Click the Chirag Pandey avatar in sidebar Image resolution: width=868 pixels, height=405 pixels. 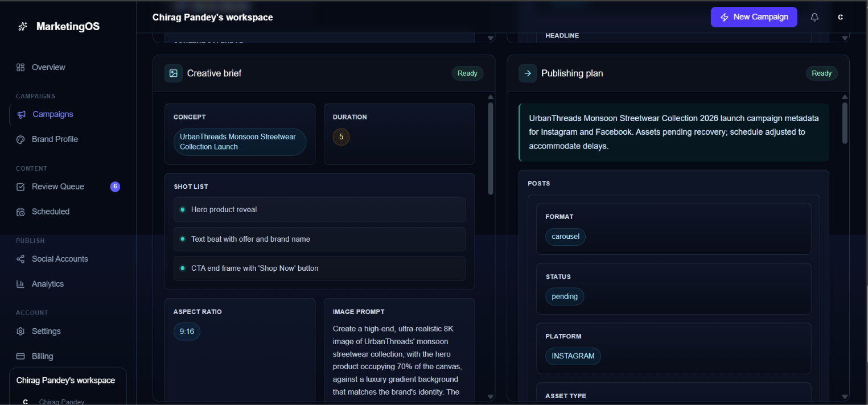coord(25,402)
